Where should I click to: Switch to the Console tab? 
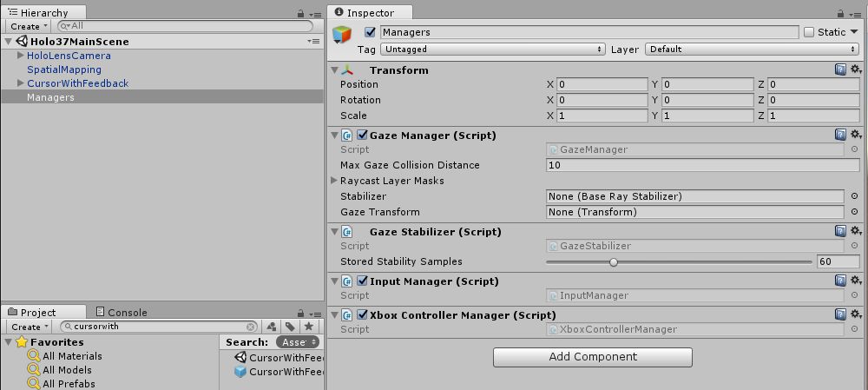(x=122, y=312)
